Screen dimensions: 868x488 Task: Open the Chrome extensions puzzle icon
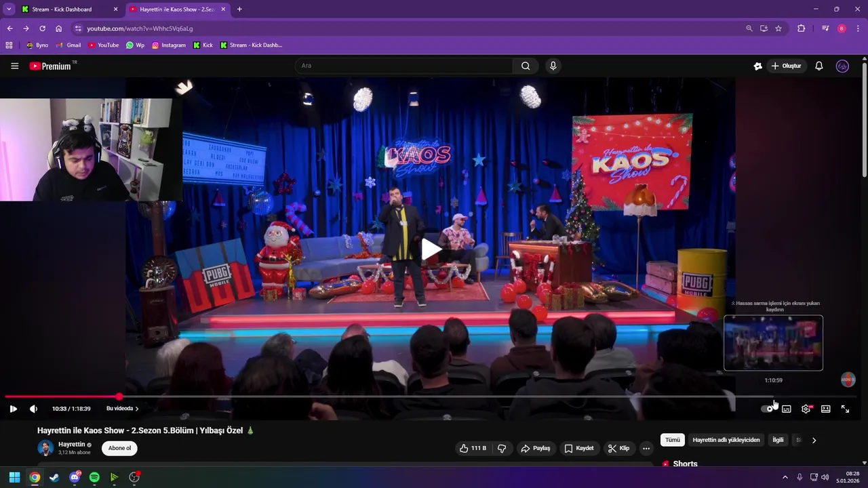[x=802, y=28]
